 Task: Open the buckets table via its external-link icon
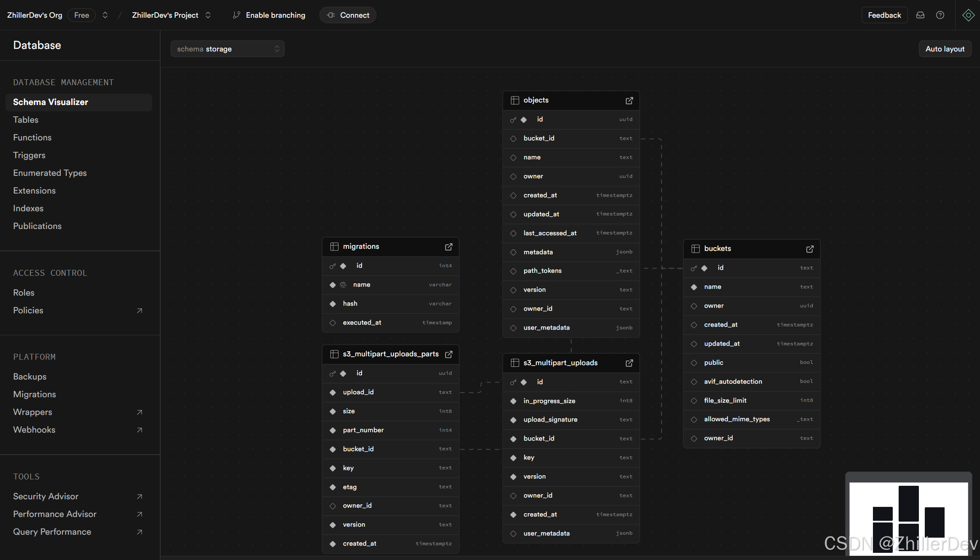click(x=810, y=249)
